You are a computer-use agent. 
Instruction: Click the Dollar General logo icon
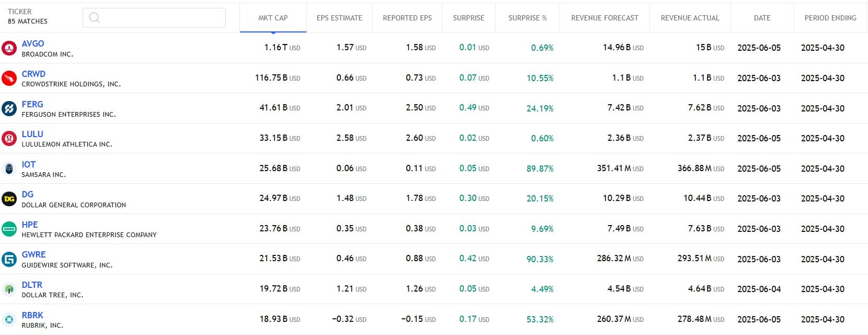(9, 199)
